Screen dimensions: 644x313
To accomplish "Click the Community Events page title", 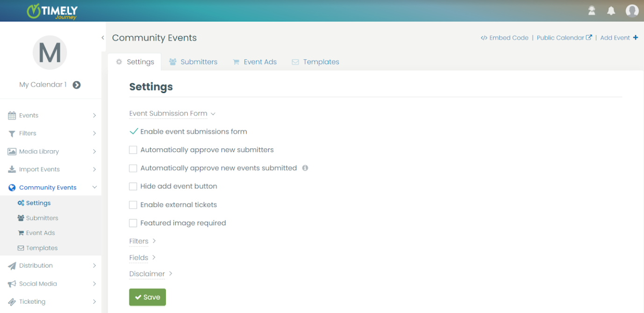I will (154, 38).
